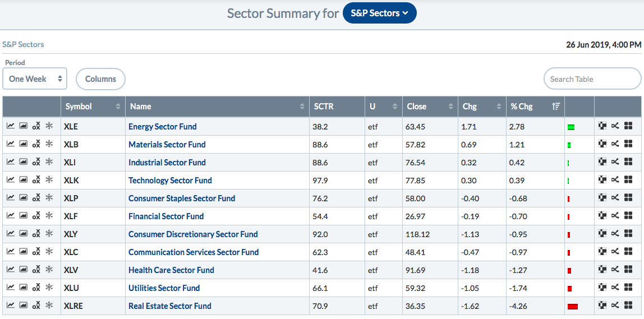
Task: Click the Columns button
Action: [100, 79]
